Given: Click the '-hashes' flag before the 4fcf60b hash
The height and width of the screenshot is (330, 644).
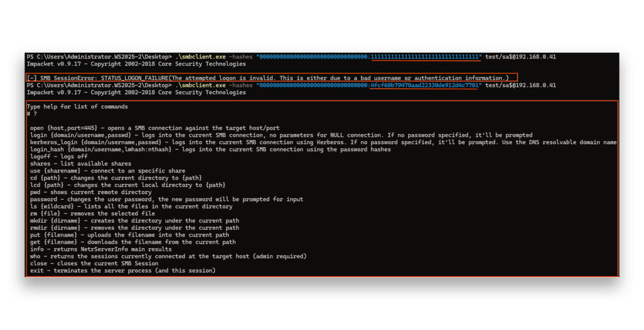Looking at the screenshot, I should 241,85.
